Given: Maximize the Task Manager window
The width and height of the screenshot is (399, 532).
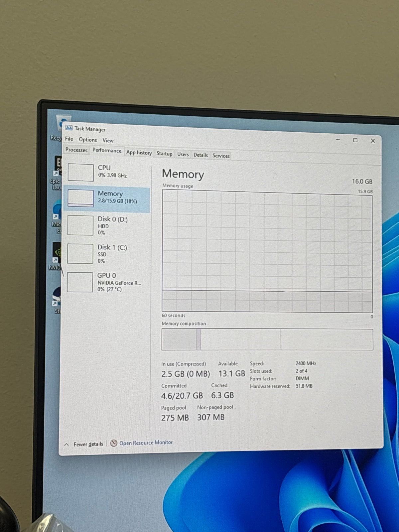Looking at the screenshot, I should pos(355,140).
